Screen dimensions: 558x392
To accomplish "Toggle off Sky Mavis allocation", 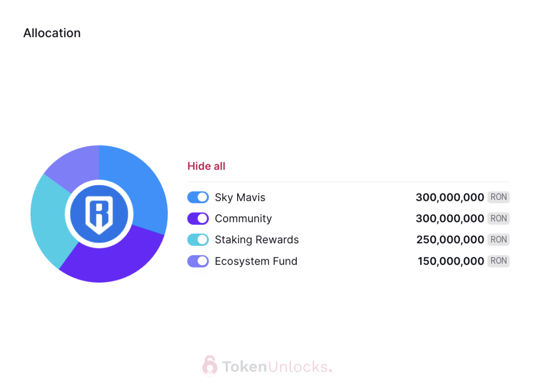I will coord(198,197).
